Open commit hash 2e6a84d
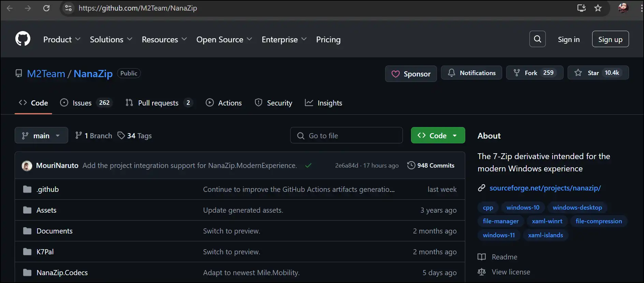This screenshot has height=283, width=644. coord(347,166)
